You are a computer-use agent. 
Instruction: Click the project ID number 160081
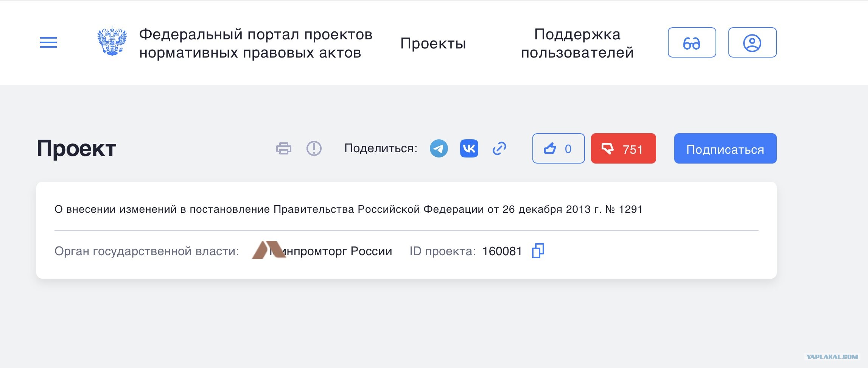point(502,251)
